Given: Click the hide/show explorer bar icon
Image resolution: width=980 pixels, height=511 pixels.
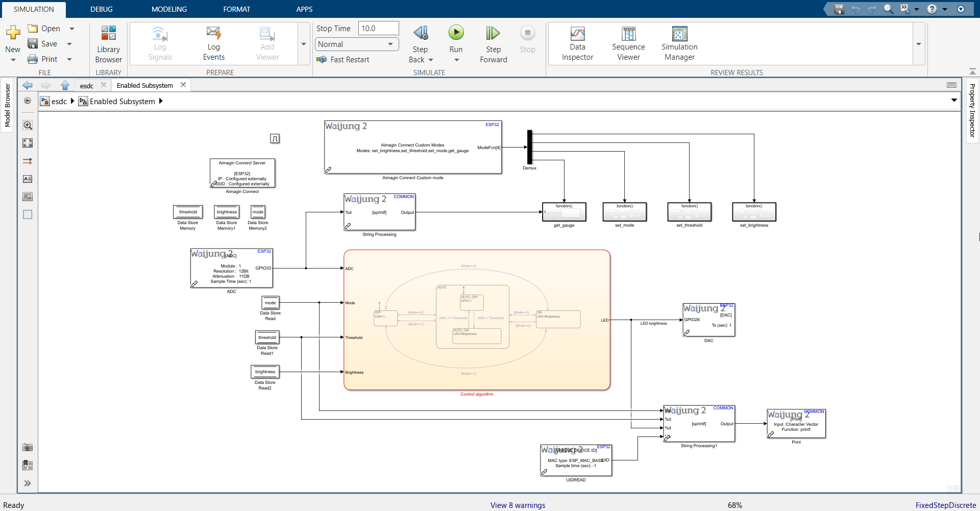Looking at the screenshot, I should (28, 101).
